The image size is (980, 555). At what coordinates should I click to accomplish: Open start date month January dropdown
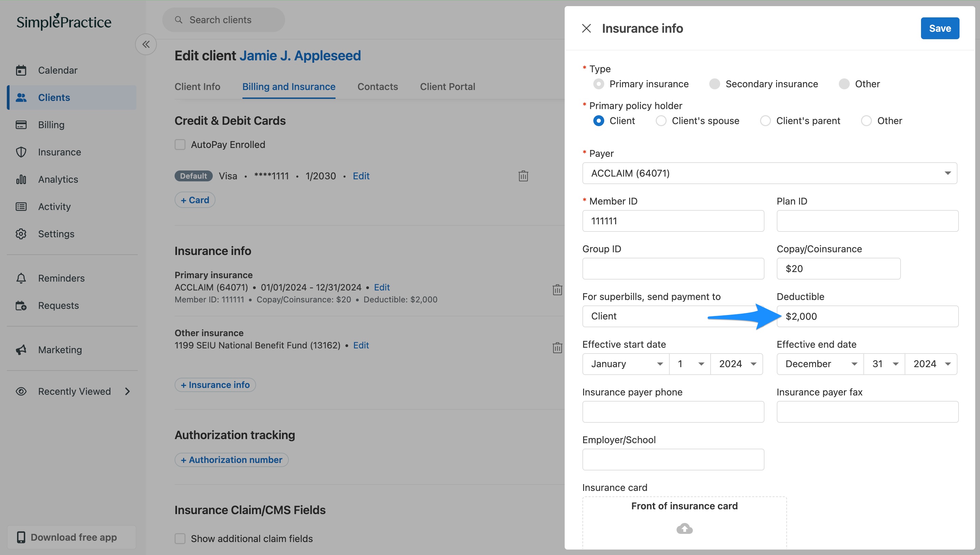click(626, 364)
